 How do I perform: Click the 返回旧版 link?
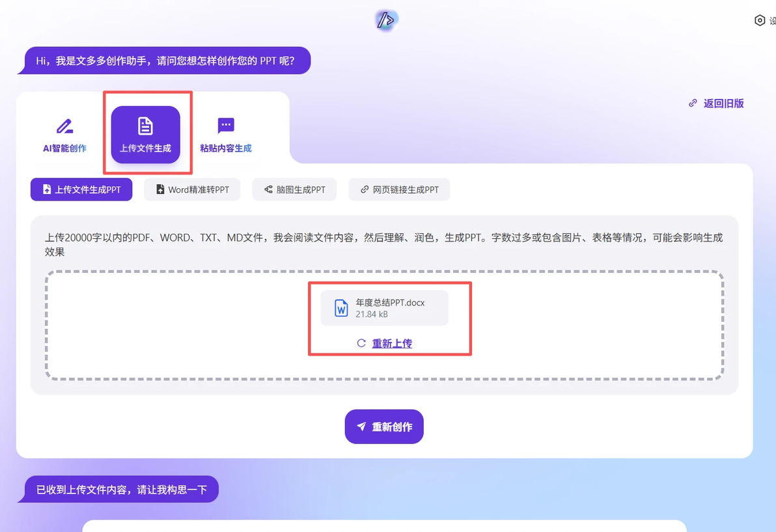(723, 103)
